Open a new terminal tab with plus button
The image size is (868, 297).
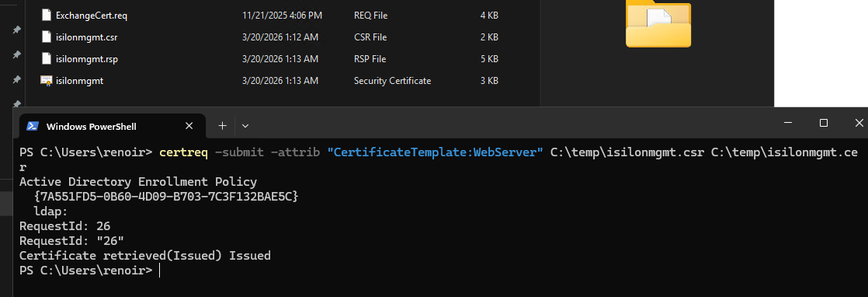point(223,126)
